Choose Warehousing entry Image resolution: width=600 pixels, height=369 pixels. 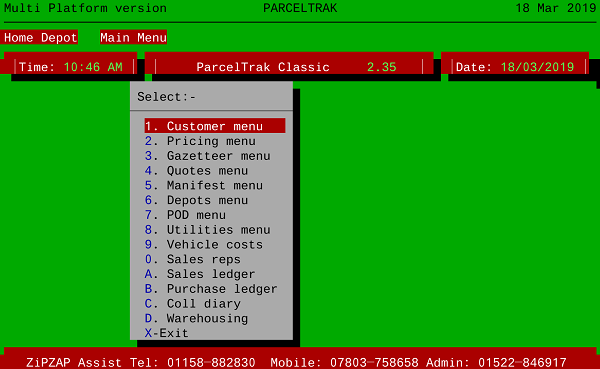196,318
